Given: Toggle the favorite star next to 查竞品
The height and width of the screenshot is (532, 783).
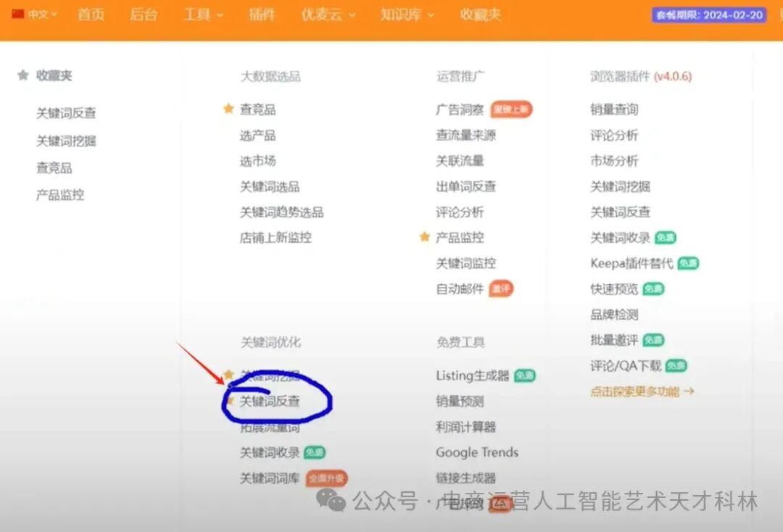Looking at the screenshot, I should pyautogui.click(x=228, y=109).
